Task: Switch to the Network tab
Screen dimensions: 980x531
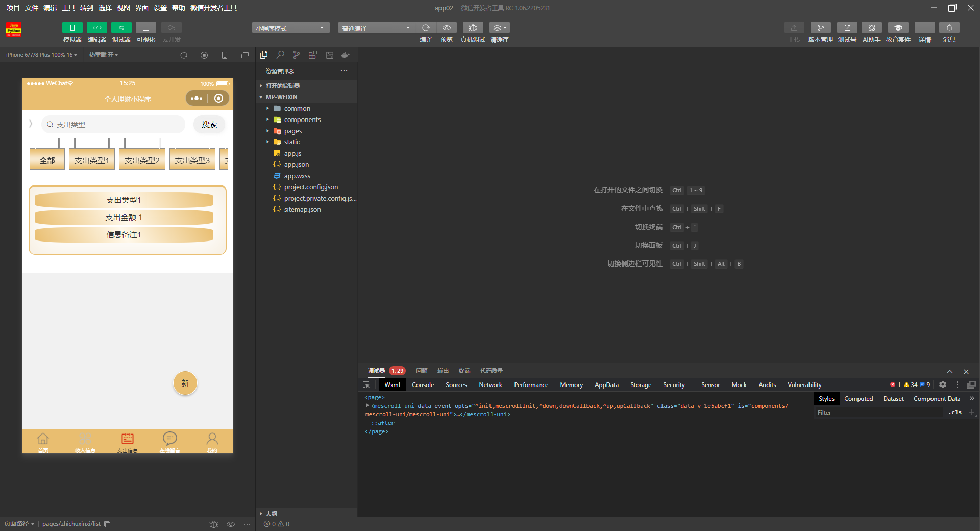Action: (x=491, y=385)
